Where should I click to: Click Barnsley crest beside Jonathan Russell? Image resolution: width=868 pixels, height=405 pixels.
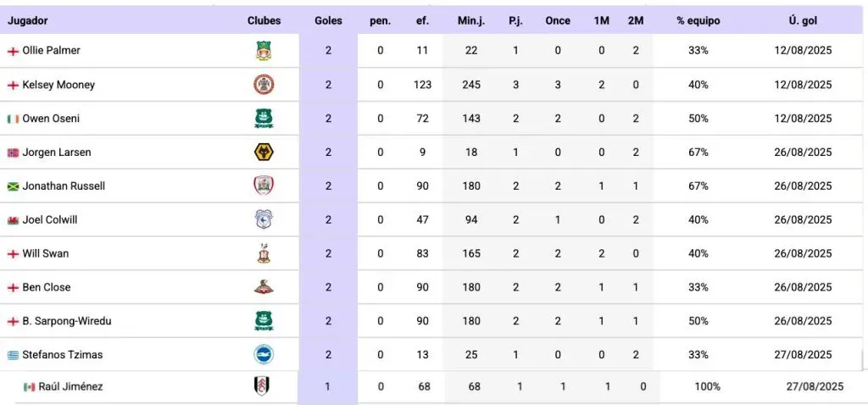click(x=264, y=186)
